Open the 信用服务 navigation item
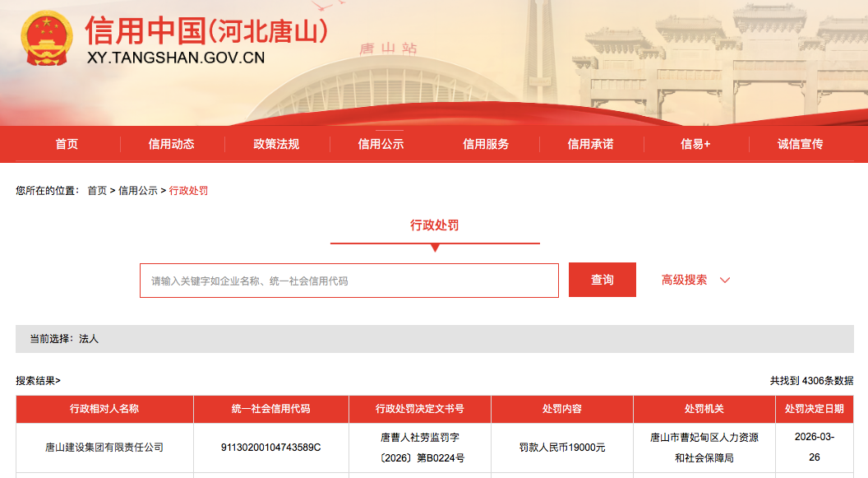 (486, 144)
